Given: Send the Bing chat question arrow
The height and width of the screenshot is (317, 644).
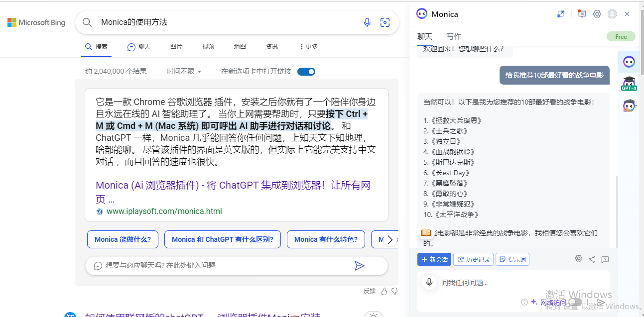Looking at the screenshot, I should 359,265.
